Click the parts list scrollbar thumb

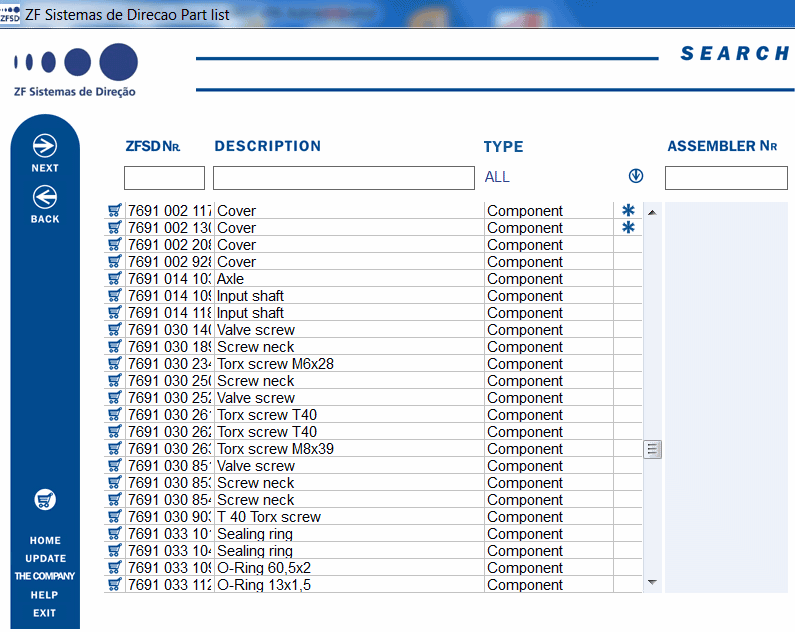pos(653,449)
